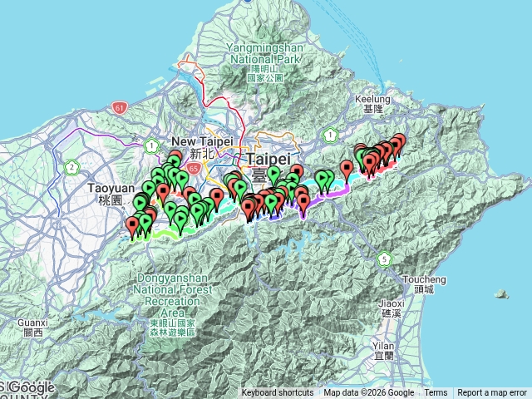Click the Yangmingshan National Park label
The width and height of the screenshot is (532, 399).
tap(264, 62)
